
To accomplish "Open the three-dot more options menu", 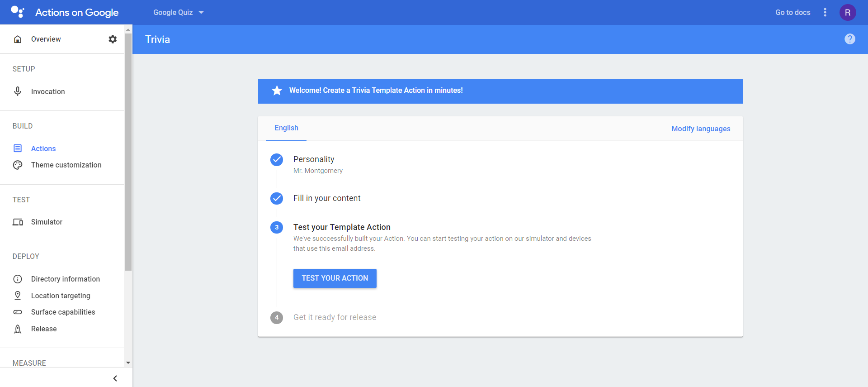I will coord(825,12).
